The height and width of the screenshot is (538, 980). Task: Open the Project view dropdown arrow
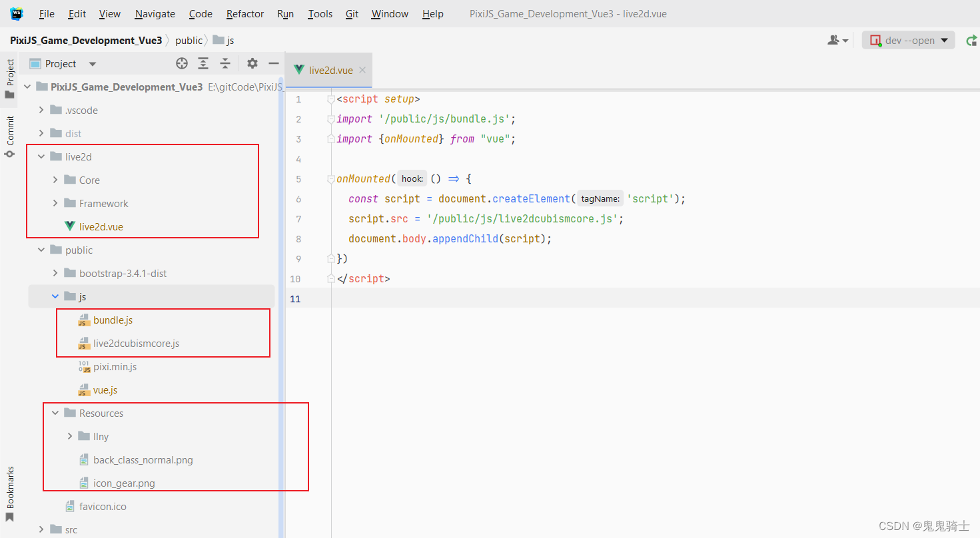click(x=93, y=64)
